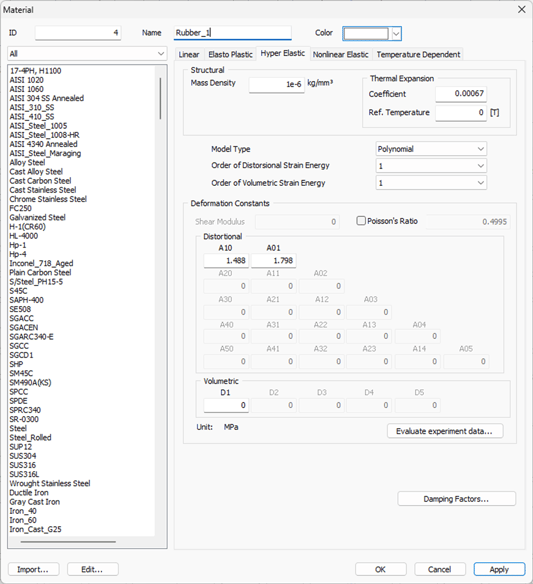Select 'AISI 304 SS Annealed' material
The image size is (533, 584).
(x=47, y=98)
